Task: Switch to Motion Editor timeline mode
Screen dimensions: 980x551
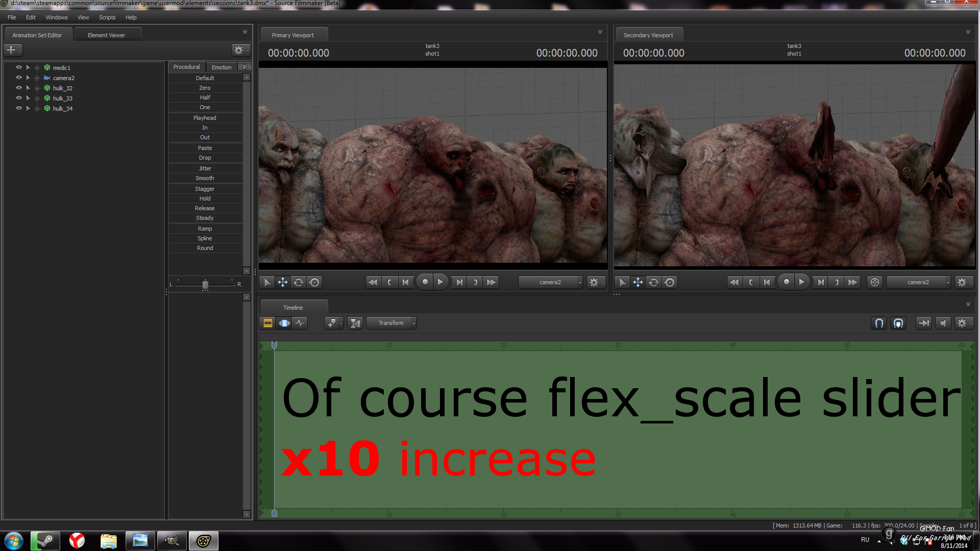Action: [284, 323]
